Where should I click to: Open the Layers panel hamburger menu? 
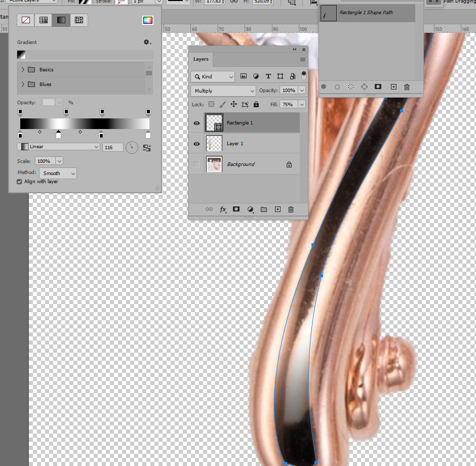coord(303,60)
